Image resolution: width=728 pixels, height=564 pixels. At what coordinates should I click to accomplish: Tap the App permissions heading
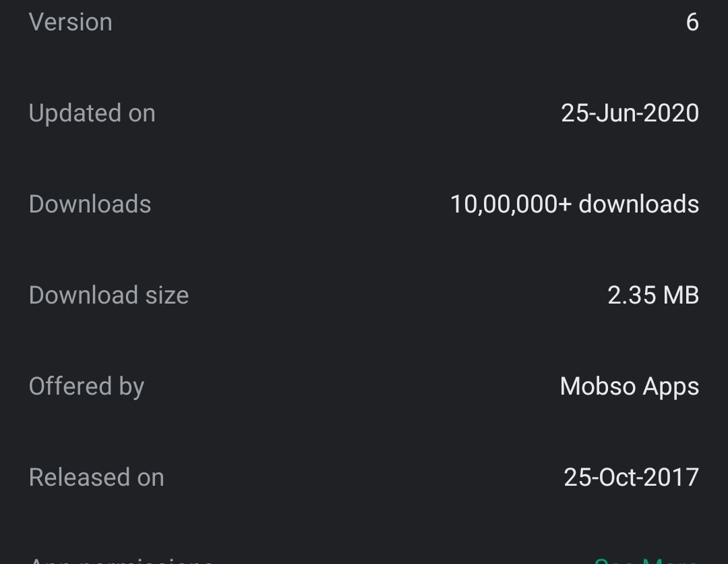121,560
